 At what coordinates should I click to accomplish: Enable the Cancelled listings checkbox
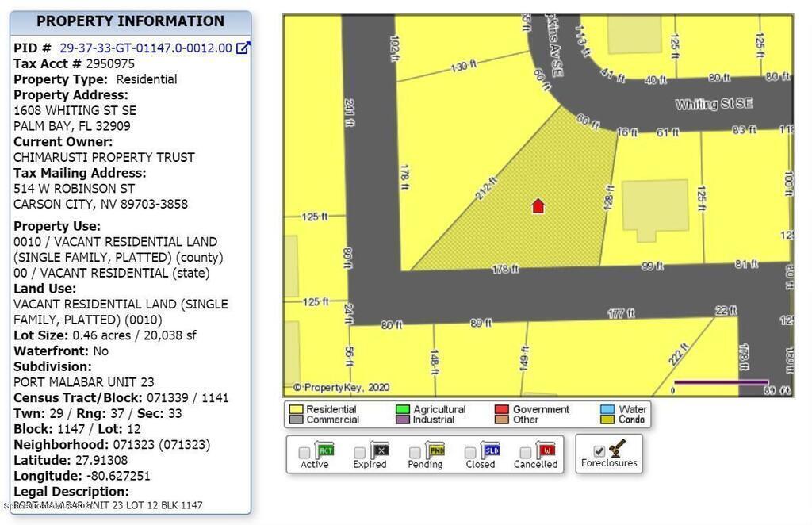525,453
